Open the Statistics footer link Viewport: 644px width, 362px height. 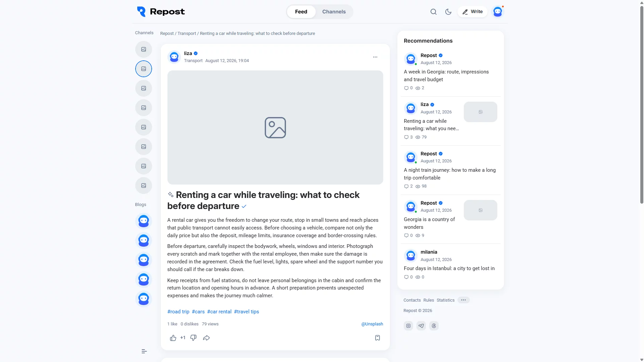[445, 300]
